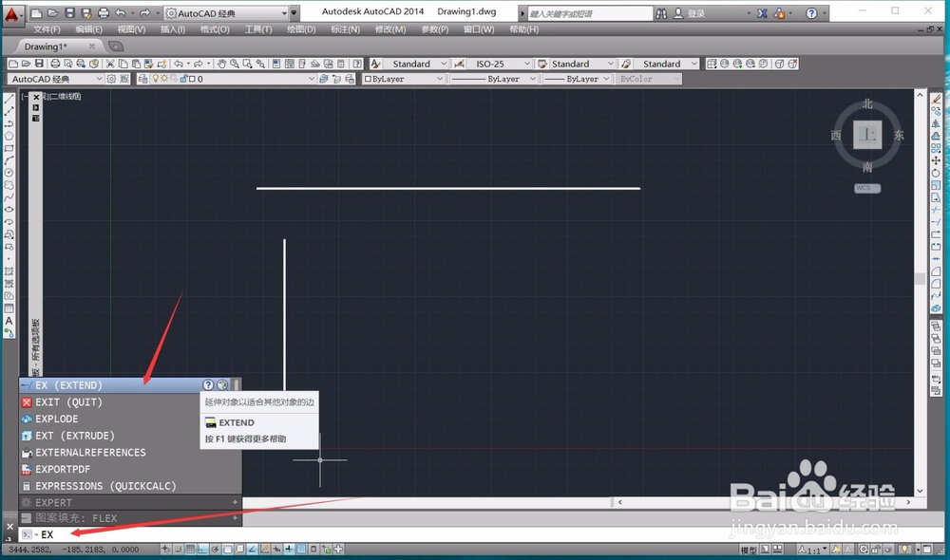Click the keyword search box in title bar

coord(590,13)
